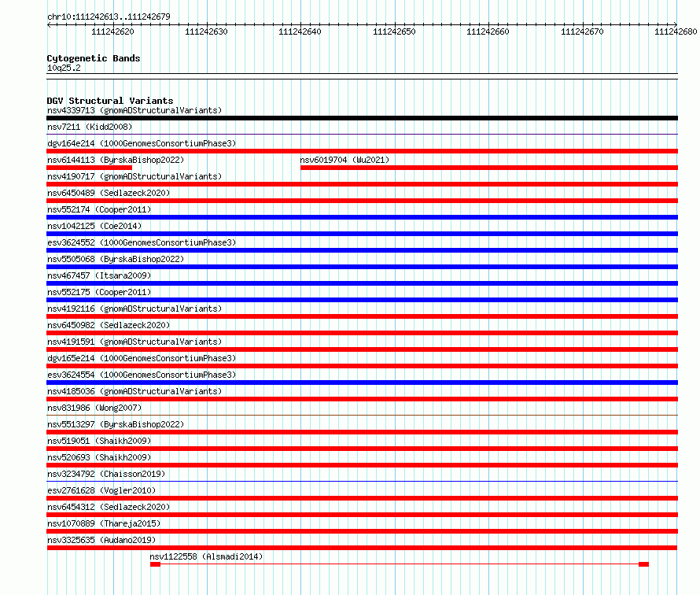Viewport: 700px width, 595px height.
Task: Select the nsv7211 (Kidd2008) variant label
Action: click(x=90, y=127)
